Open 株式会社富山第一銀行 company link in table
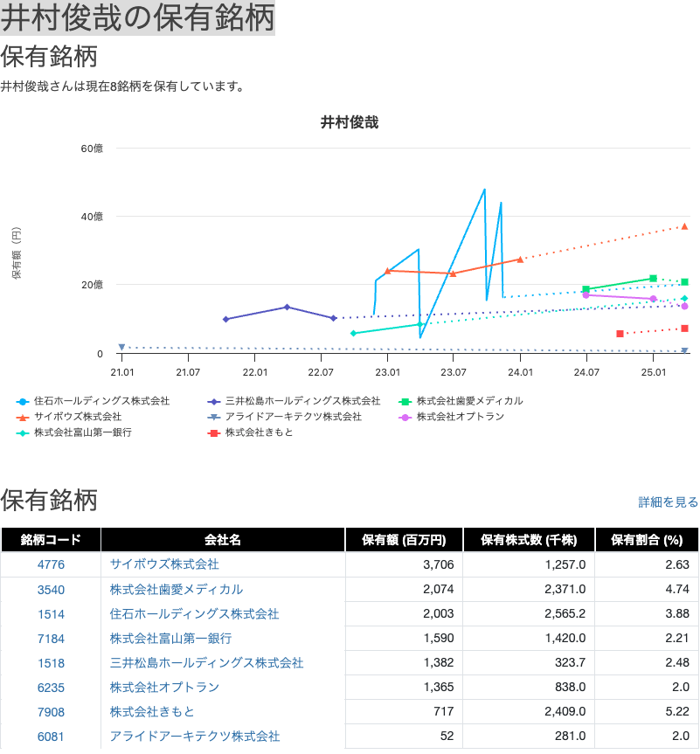 pyautogui.click(x=170, y=639)
